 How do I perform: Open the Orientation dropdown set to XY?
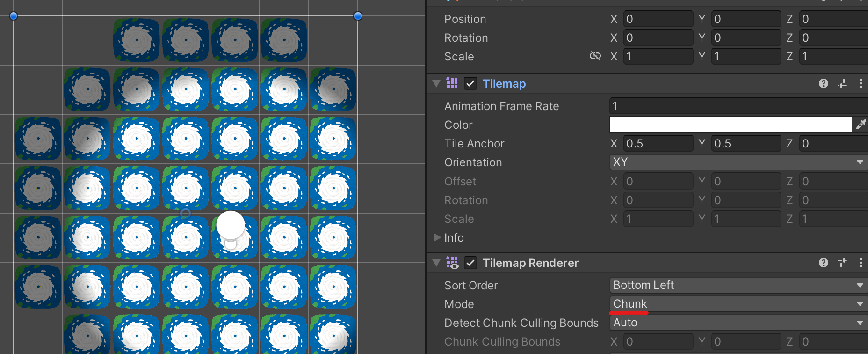pyautogui.click(x=738, y=162)
